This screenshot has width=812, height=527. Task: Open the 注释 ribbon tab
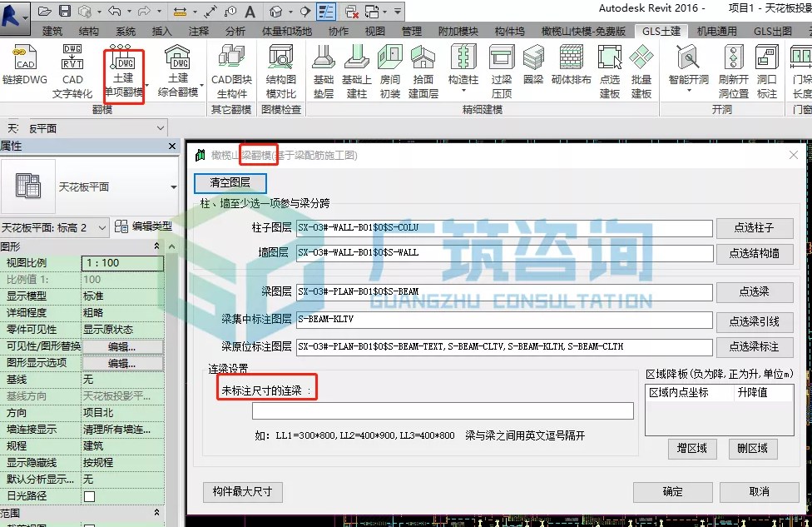pyautogui.click(x=198, y=32)
